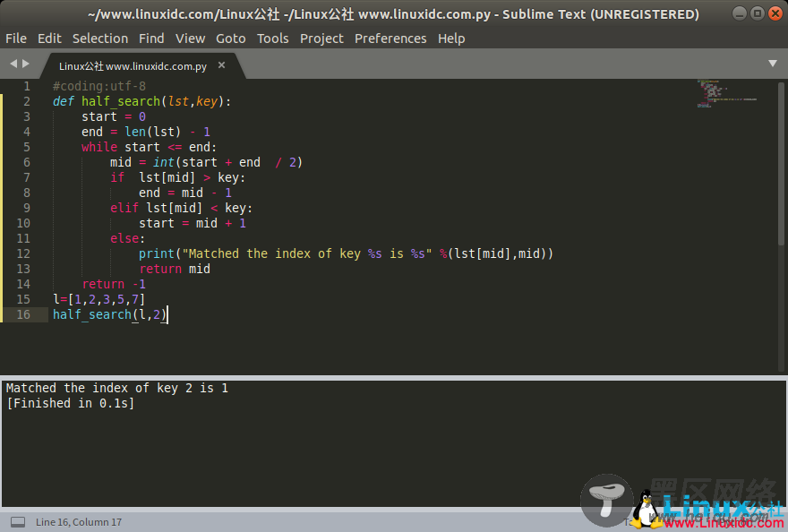Click 'return mid' on line 13
The width and height of the screenshot is (788, 532).
pos(175,269)
